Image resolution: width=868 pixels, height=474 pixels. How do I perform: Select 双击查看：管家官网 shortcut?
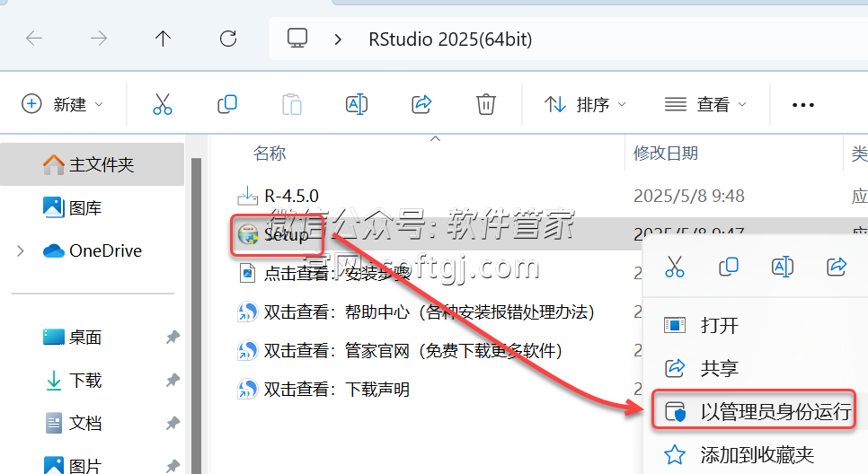(413, 351)
